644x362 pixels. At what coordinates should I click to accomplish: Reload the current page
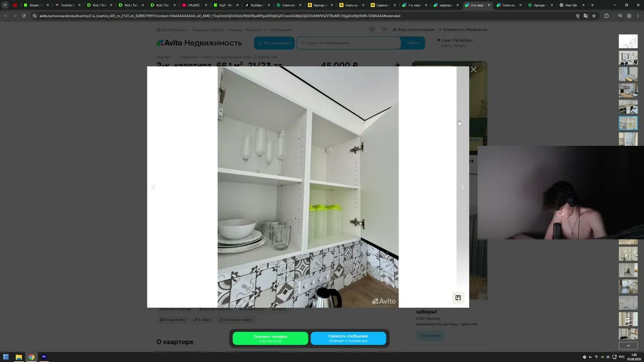pyautogui.click(x=24, y=16)
